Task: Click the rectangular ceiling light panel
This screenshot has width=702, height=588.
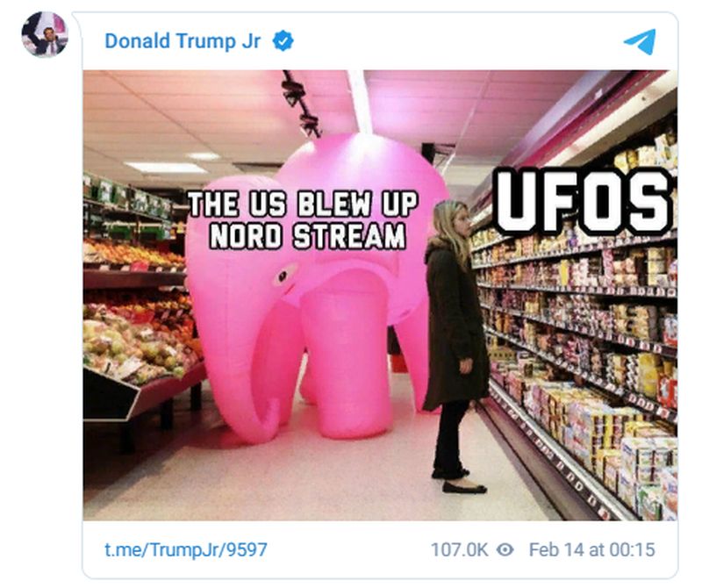Action: (x=166, y=168)
